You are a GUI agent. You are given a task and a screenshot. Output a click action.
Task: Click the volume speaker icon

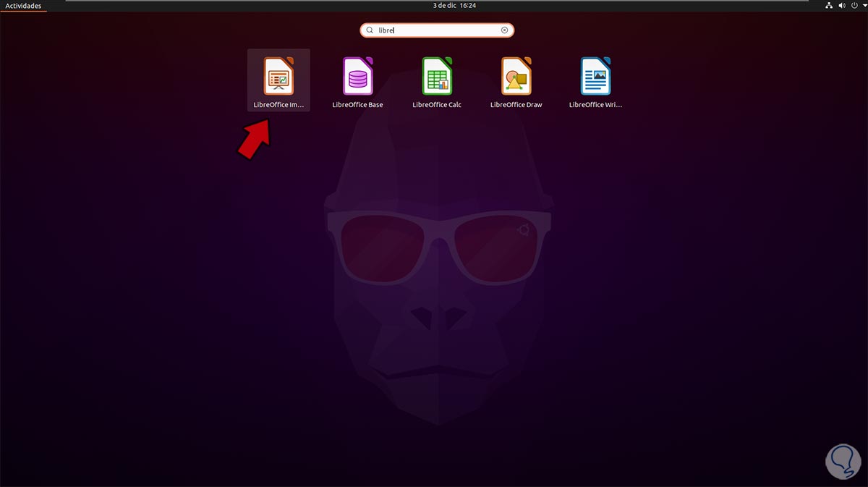point(841,5)
